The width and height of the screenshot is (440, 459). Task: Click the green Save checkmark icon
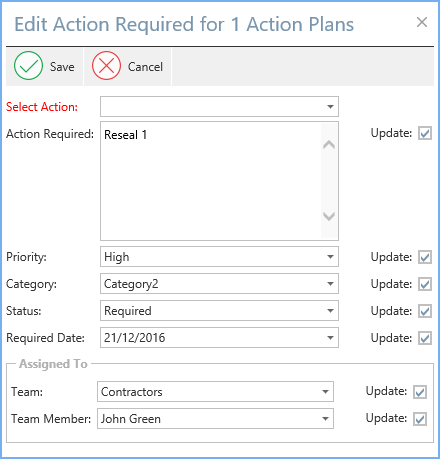[28, 66]
